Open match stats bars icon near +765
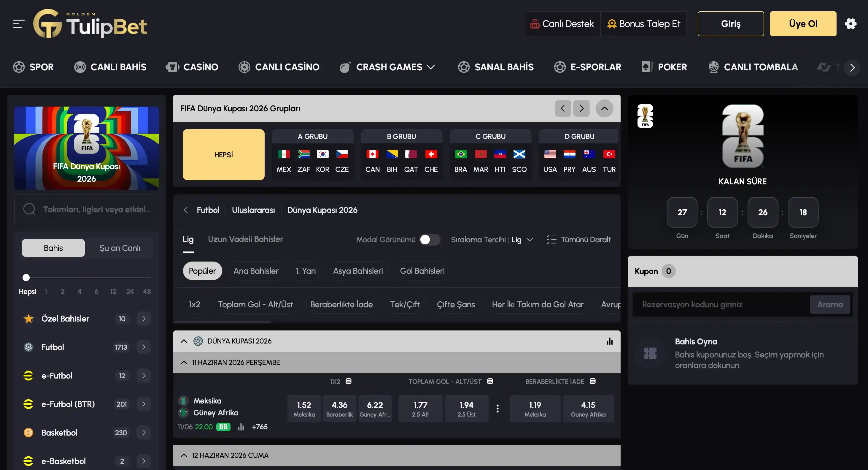The width and height of the screenshot is (868, 470). point(241,427)
